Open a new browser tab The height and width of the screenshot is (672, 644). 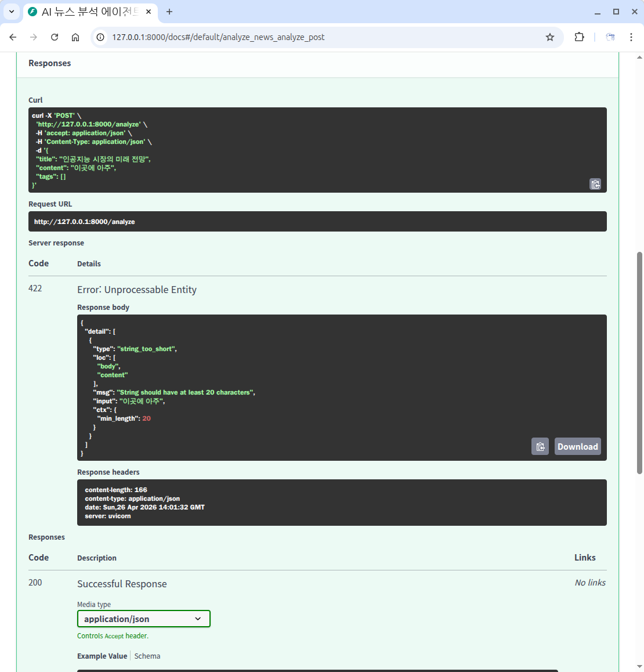point(169,12)
